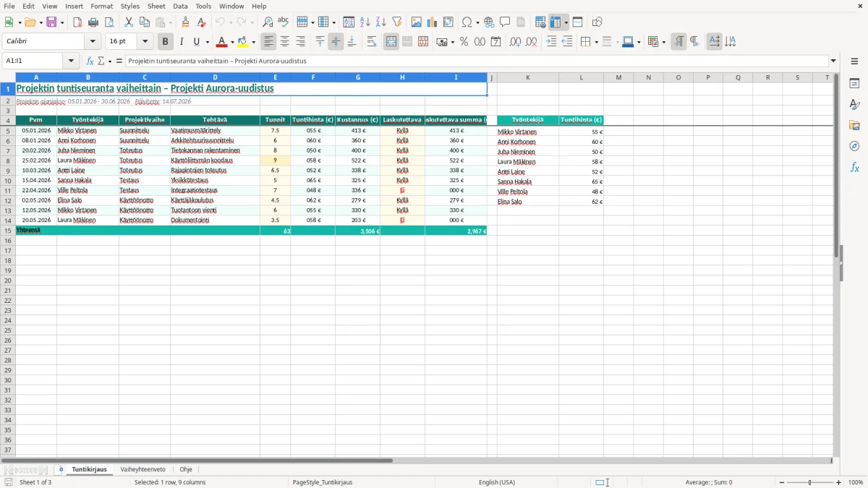Screen dimensions: 868x488
Task: Open Special Character dropdown arrow
Action: [478, 22]
